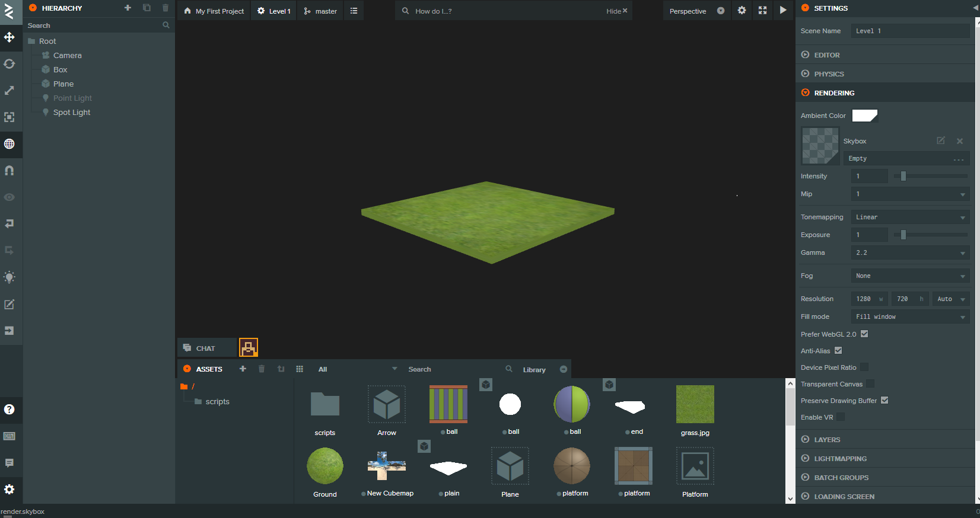Add new entity with Hierarchy plus icon
This screenshot has height=518, width=980.
click(128, 8)
